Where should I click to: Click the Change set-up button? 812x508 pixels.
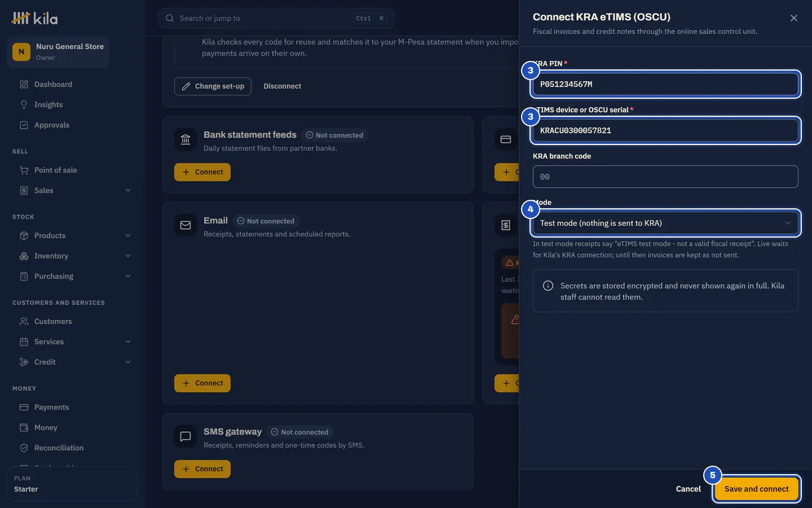(213, 86)
